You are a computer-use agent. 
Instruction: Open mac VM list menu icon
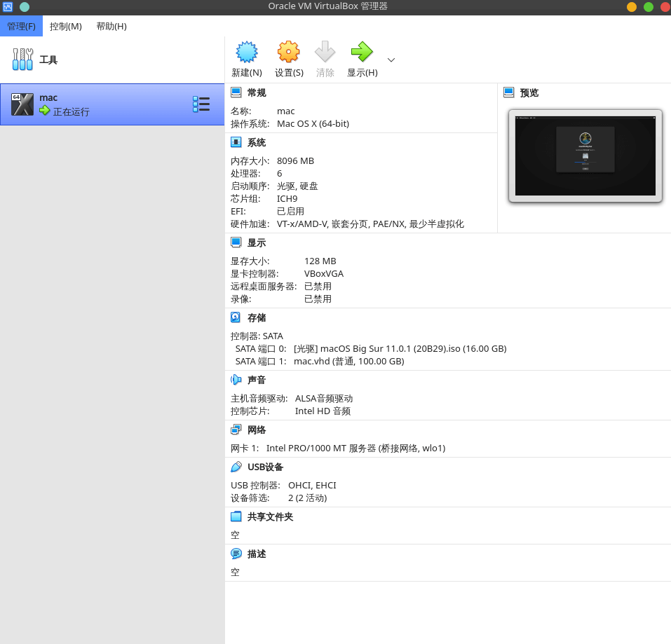201,104
